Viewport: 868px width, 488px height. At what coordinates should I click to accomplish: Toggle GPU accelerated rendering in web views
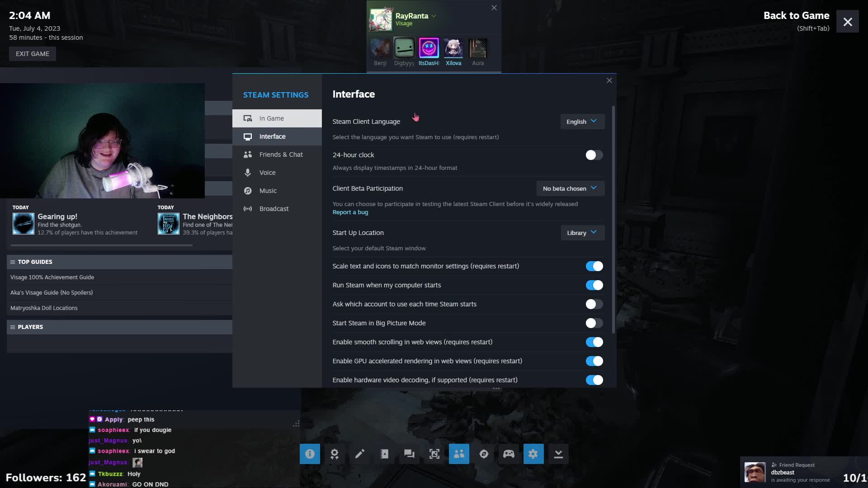pyautogui.click(x=594, y=361)
